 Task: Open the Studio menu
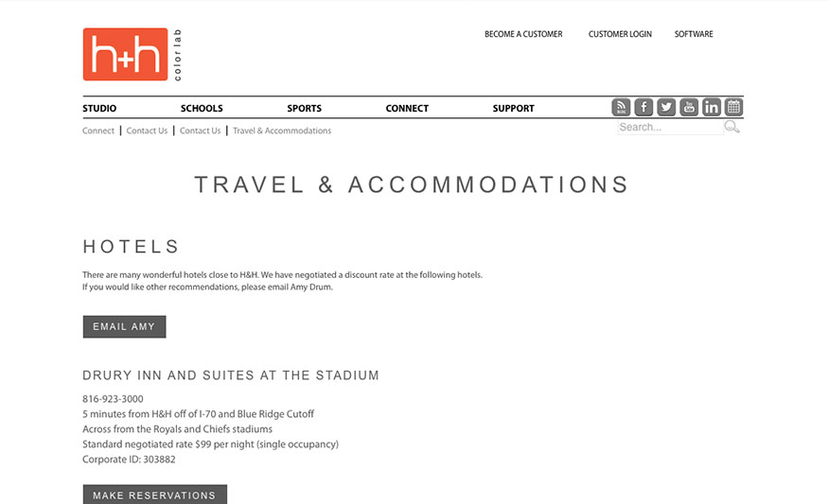tap(99, 108)
